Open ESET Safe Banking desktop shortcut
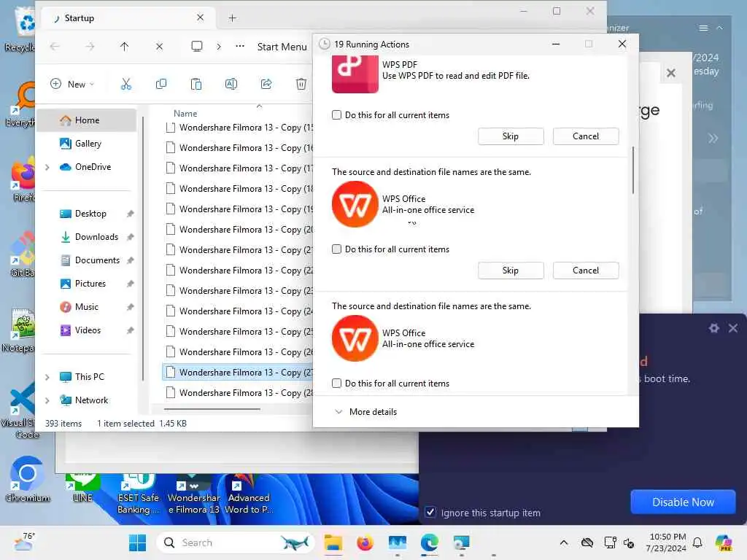747x560 pixels. [x=138, y=493]
